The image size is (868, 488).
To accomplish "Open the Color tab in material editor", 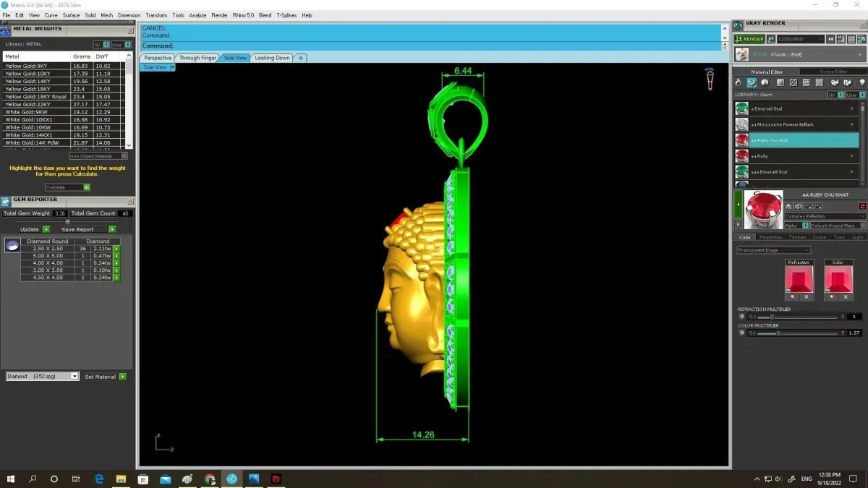I will (744, 237).
